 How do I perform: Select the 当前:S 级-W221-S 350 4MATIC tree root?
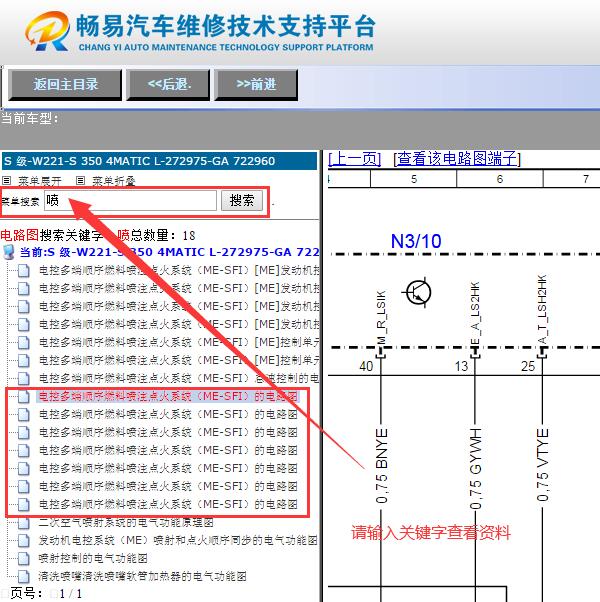[x=169, y=252]
